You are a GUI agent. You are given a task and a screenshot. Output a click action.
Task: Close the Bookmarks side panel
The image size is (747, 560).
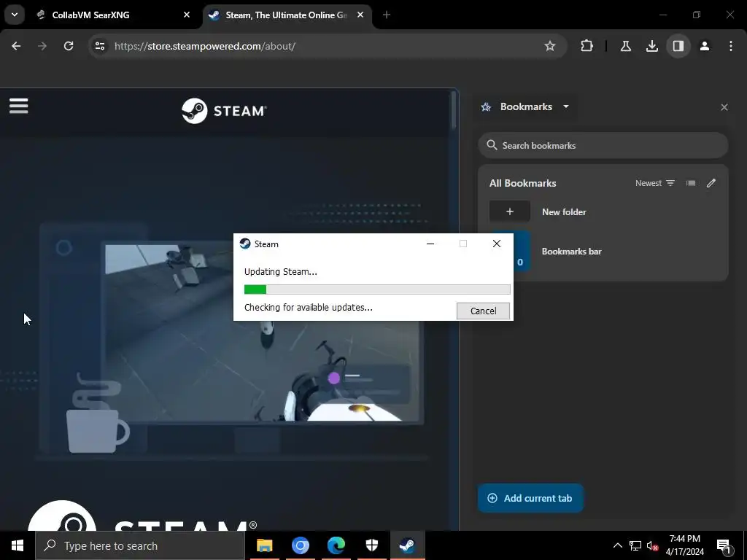724,107
